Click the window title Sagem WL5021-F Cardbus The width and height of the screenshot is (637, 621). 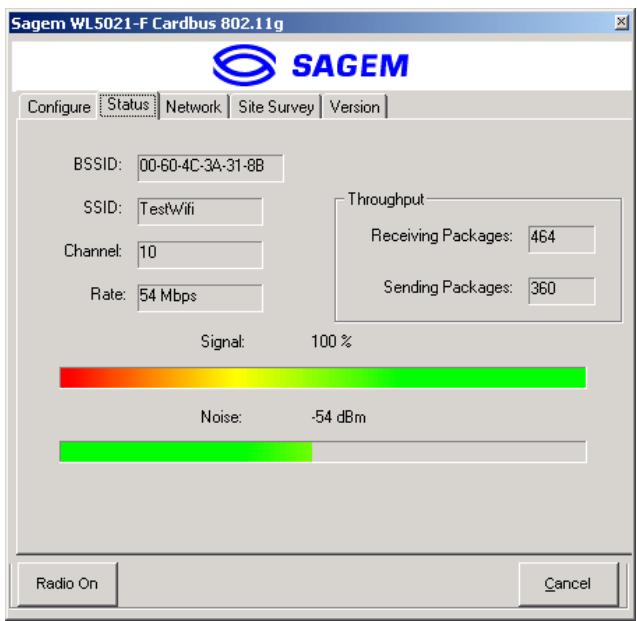pyautogui.click(x=147, y=24)
